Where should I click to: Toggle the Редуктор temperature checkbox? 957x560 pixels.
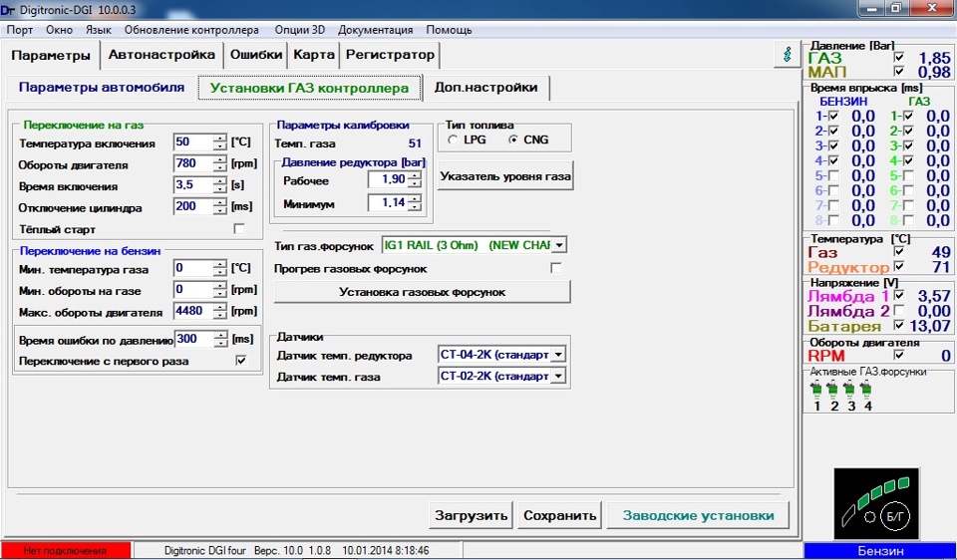pyautogui.click(x=898, y=266)
